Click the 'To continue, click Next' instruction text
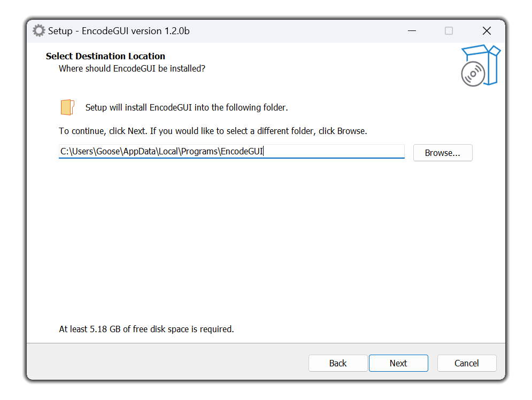The height and width of the screenshot is (400, 532). pyautogui.click(x=213, y=131)
